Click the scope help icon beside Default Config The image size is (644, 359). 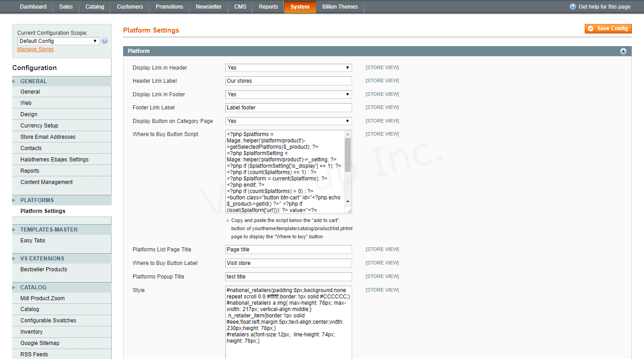105,41
